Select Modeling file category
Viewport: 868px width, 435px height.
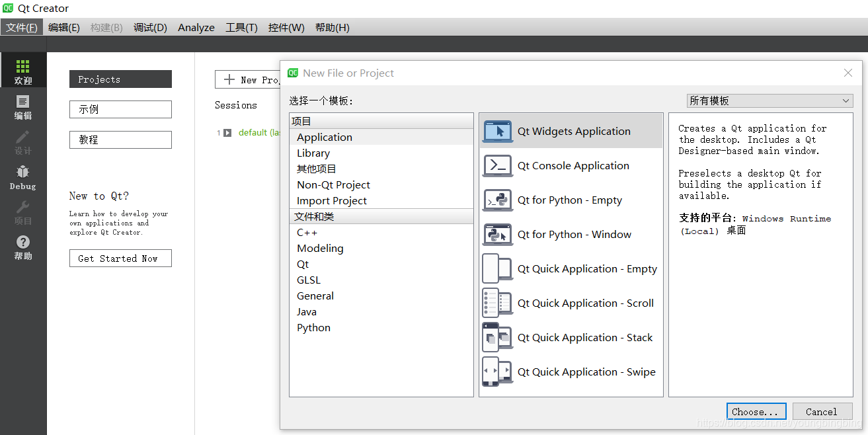(381, 248)
